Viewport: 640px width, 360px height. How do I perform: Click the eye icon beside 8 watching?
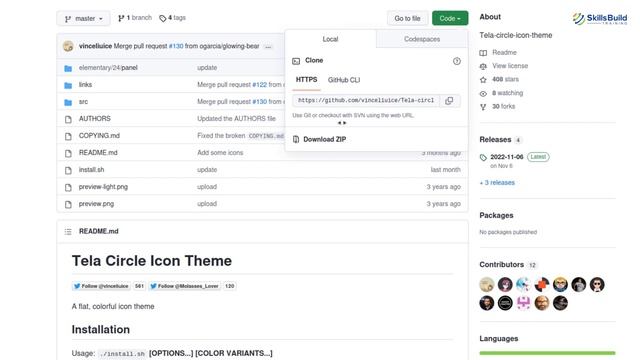[483, 93]
